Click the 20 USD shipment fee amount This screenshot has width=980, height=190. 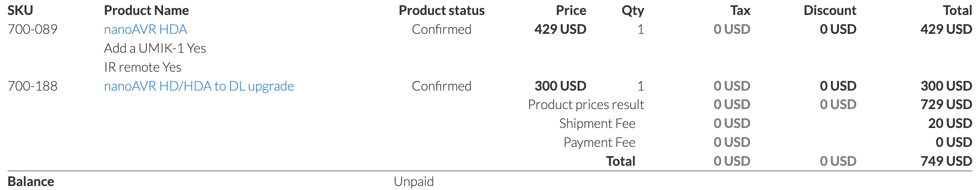pyautogui.click(x=950, y=124)
